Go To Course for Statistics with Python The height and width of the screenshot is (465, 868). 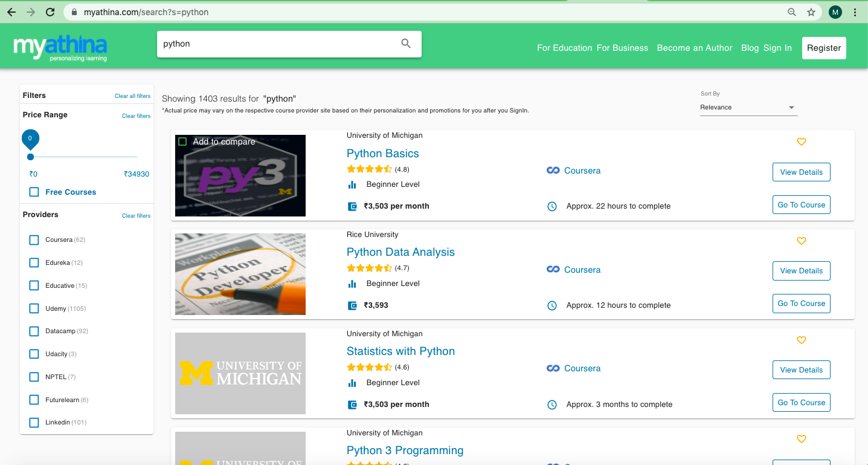click(802, 403)
